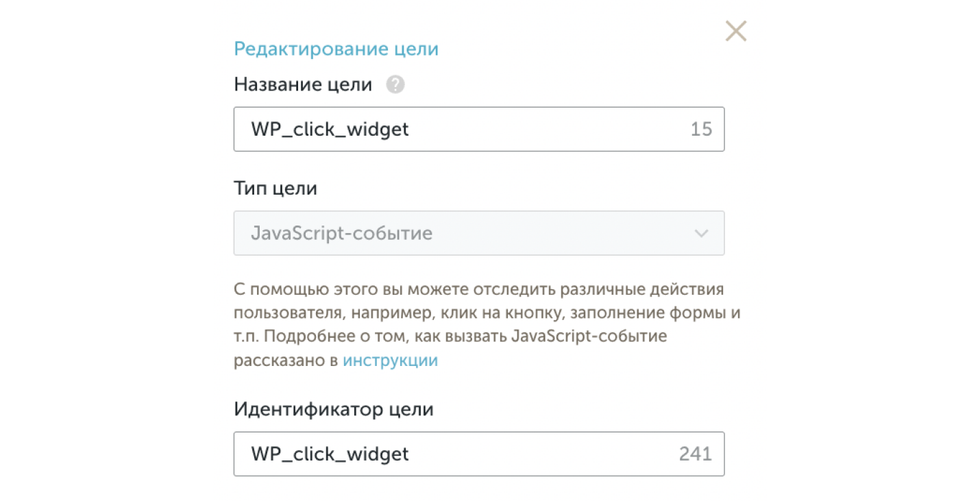Open the Тип цели dropdown
The image size is (980, 501).
tap(478, 233)
